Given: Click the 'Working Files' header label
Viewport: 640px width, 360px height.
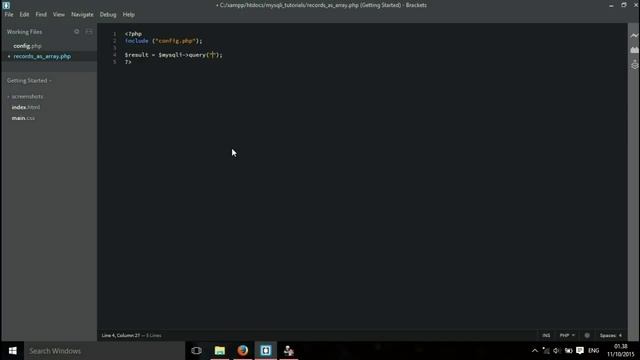Looking at the screenshot, I should pyautogui.click(x=24, y=32).
